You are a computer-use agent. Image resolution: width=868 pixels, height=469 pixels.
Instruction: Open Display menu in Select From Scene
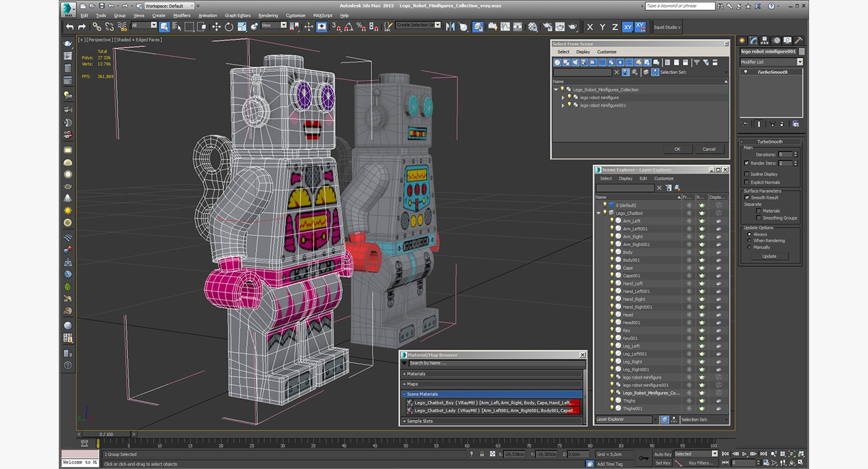583,52
